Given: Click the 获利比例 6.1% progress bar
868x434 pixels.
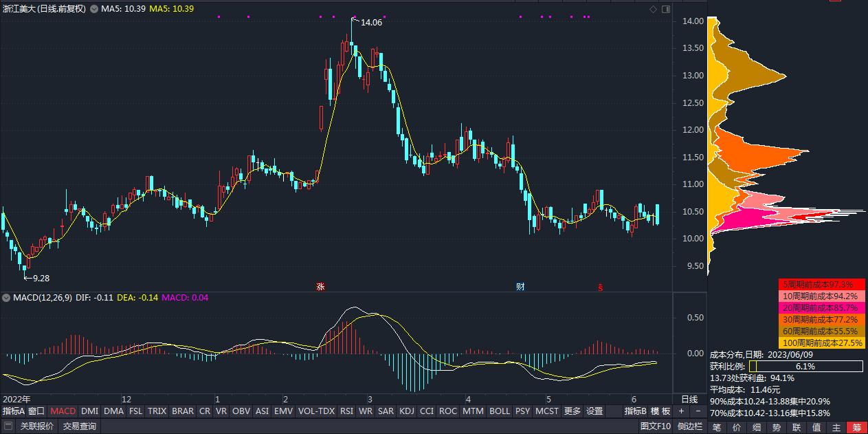Looking at the screenshot, I should pyautogui.click(x=805, y=367).
